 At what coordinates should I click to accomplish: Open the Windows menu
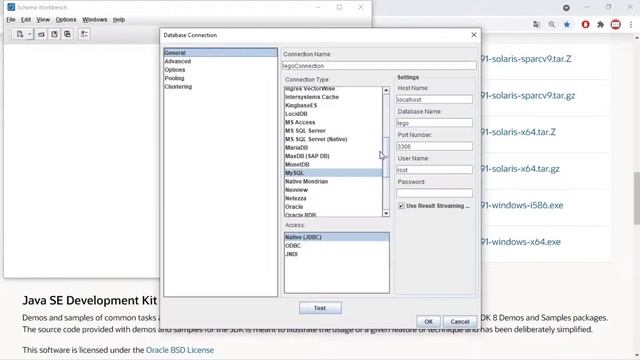pos(95,20)
